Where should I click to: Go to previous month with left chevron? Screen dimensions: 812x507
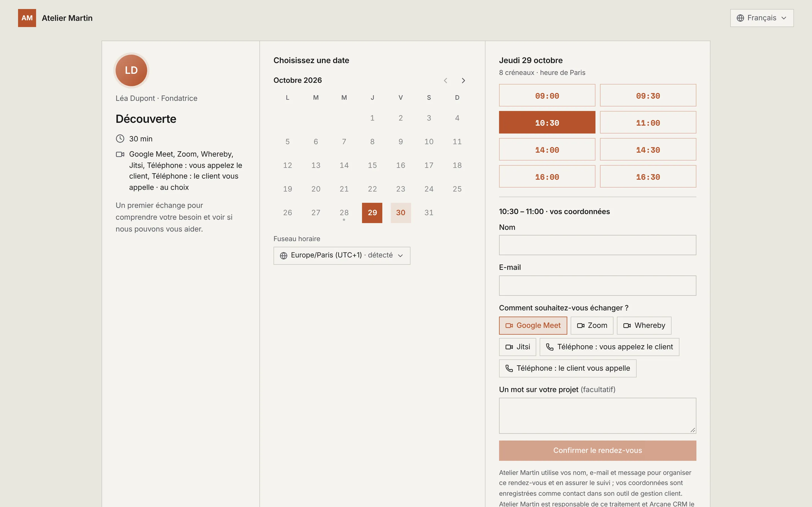(445, 81)
